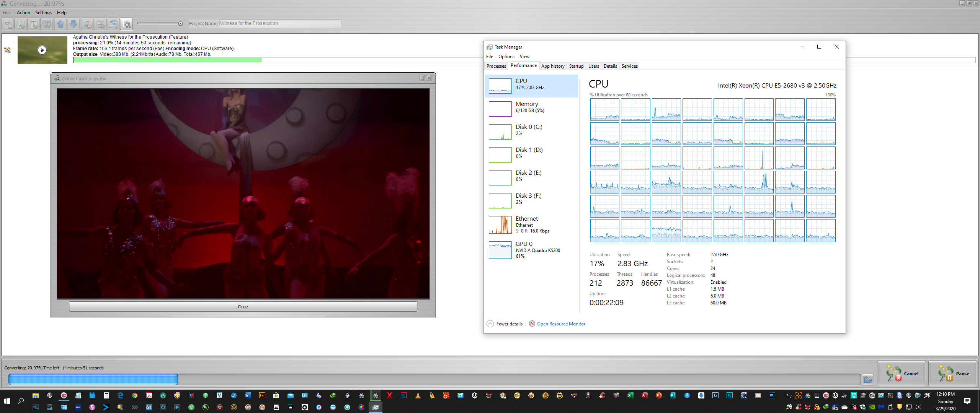Select Disk 2 (E:) performance item
This screenshot has width=980, height=413.
click(531, 177)
